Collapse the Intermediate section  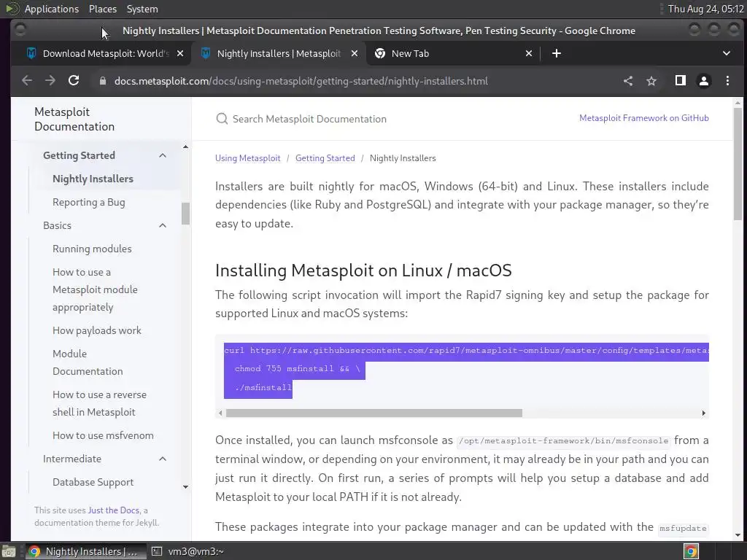point(163,459)
